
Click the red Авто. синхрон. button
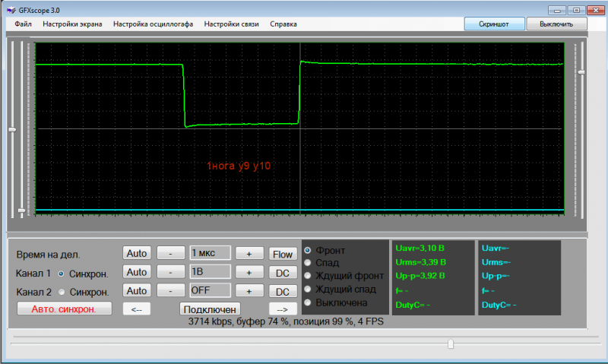(x=65, y=309)
